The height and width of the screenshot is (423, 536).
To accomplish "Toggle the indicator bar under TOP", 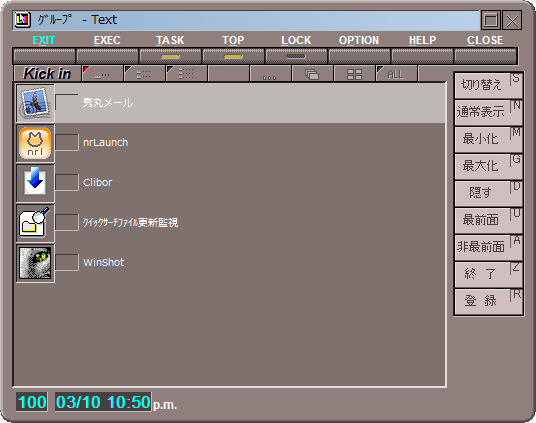I will (x=233, y=56).
